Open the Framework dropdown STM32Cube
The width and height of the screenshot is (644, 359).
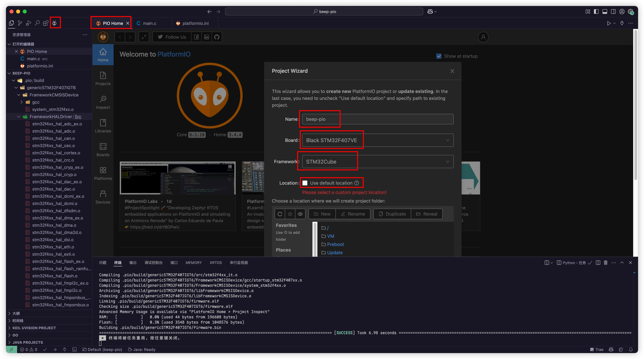(x=377, y=162)
